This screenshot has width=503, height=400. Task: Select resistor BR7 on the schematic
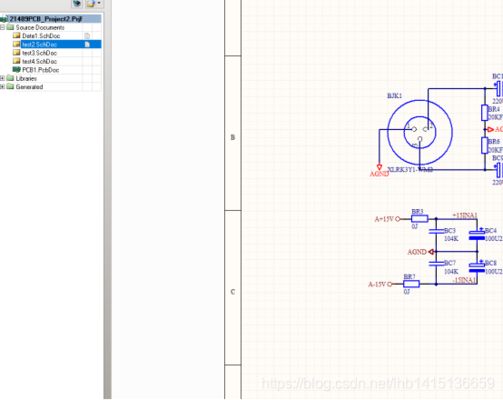tap(411, 284)
